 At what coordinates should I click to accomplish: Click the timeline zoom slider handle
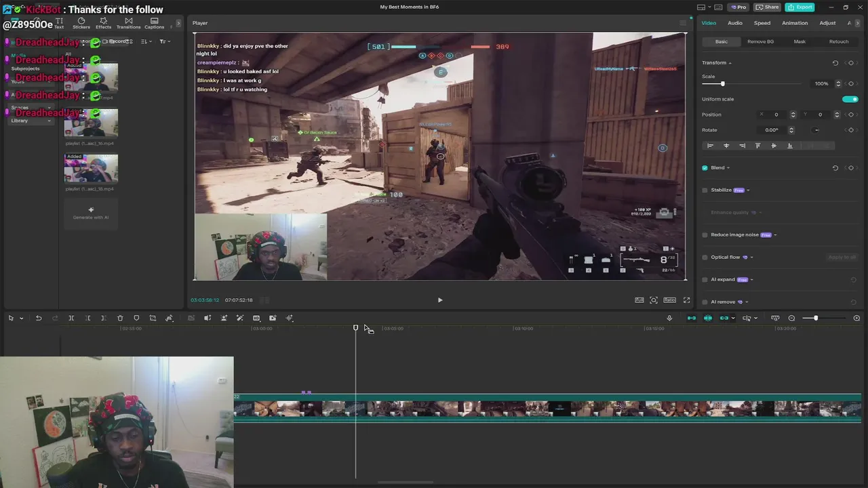pos(816,318)
